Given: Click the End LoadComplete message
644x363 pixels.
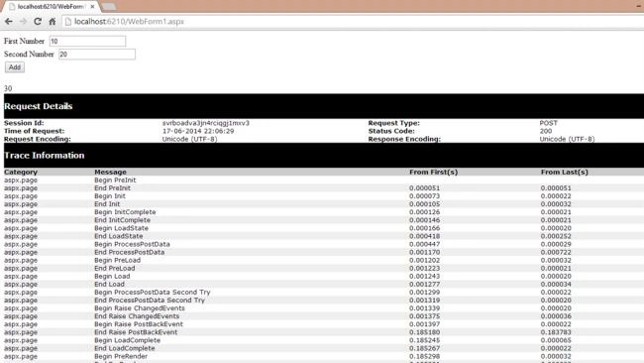Looking at the screenshot, I should [x=125, y=348].
